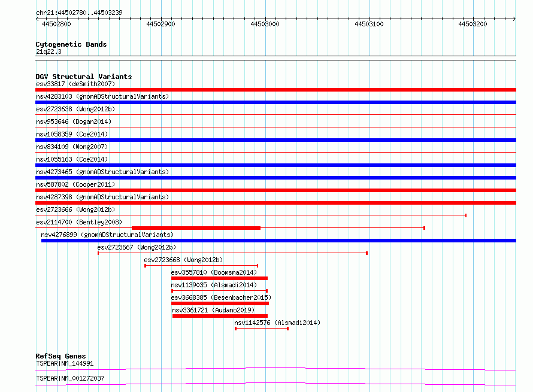Screen dimensions: 533x392
Task: Click red bar under nsv3361721
Action: click(220, 316)
